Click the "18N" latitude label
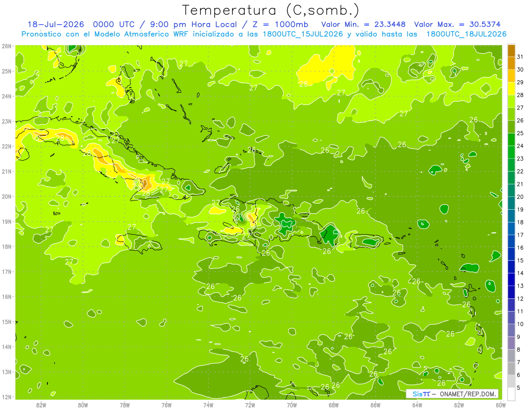The height and width of the screenshot is (411, 532). [x=7, y=247]
